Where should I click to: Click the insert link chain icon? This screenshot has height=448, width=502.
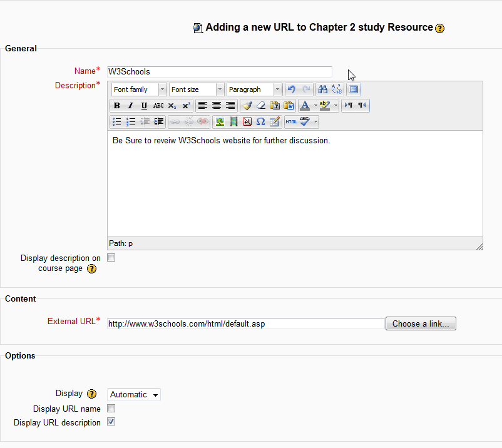[175, 122]
